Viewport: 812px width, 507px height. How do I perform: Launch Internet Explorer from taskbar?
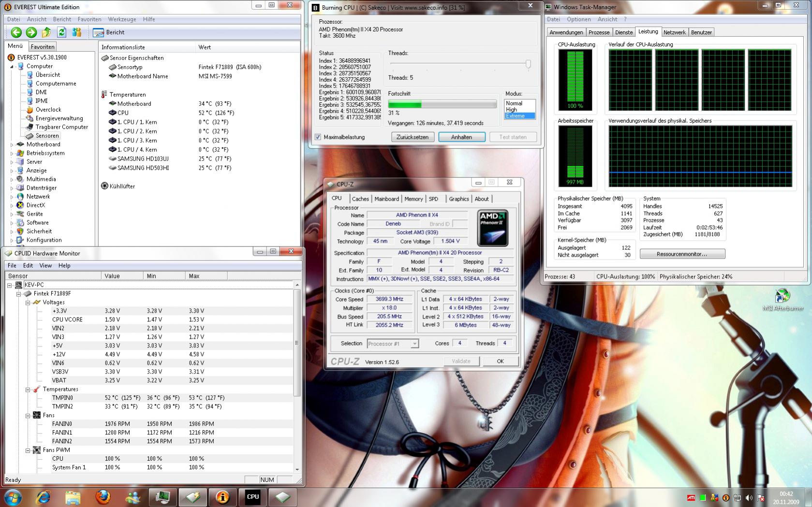click(43, 497)
